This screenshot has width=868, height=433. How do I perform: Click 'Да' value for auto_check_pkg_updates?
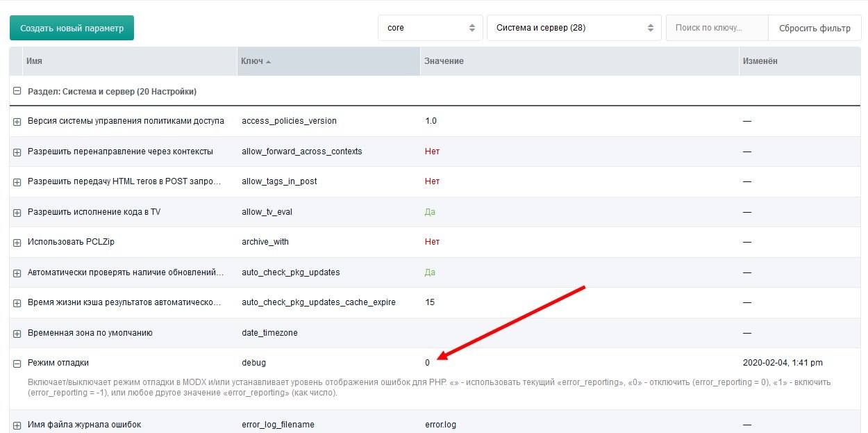tap(430, 272)
